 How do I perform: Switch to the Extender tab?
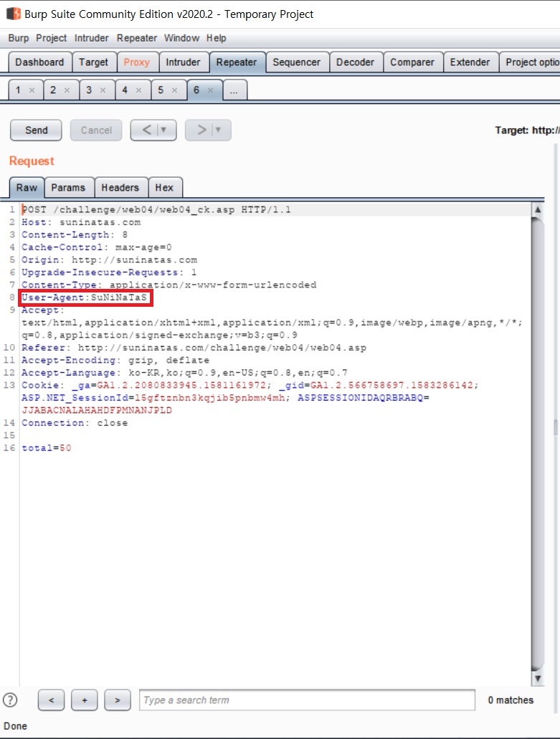(x=470, y=62)
